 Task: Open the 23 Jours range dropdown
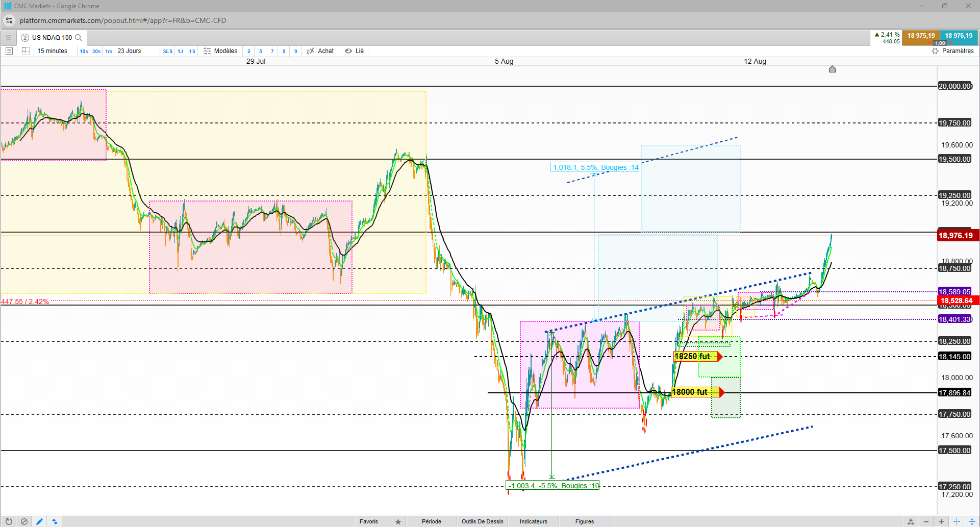(130, 51)
